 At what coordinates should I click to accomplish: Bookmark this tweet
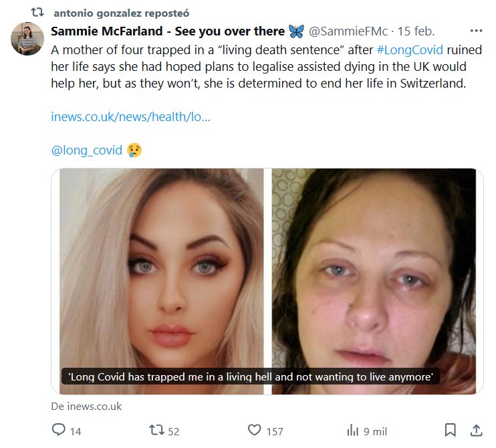tap(451, 430)
